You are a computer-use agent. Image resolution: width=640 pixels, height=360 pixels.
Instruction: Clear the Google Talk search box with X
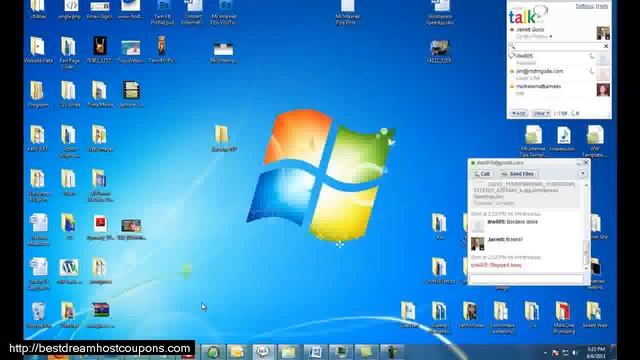(x=606, y=46)
